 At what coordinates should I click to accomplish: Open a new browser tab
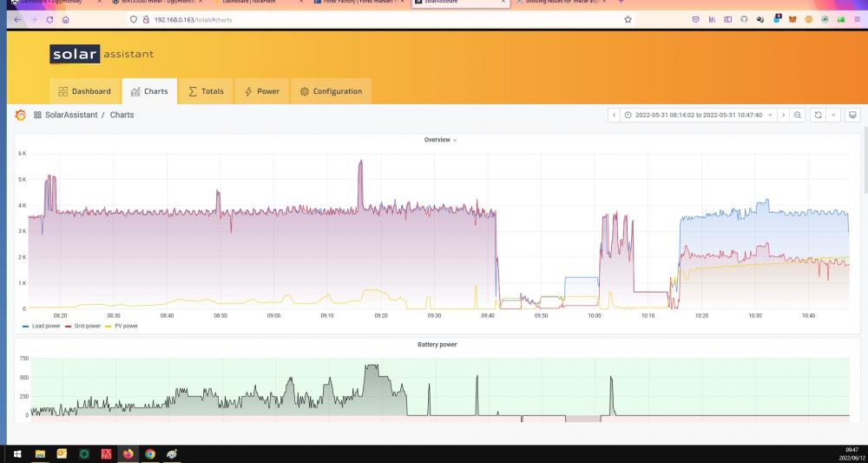click(621, 3)
